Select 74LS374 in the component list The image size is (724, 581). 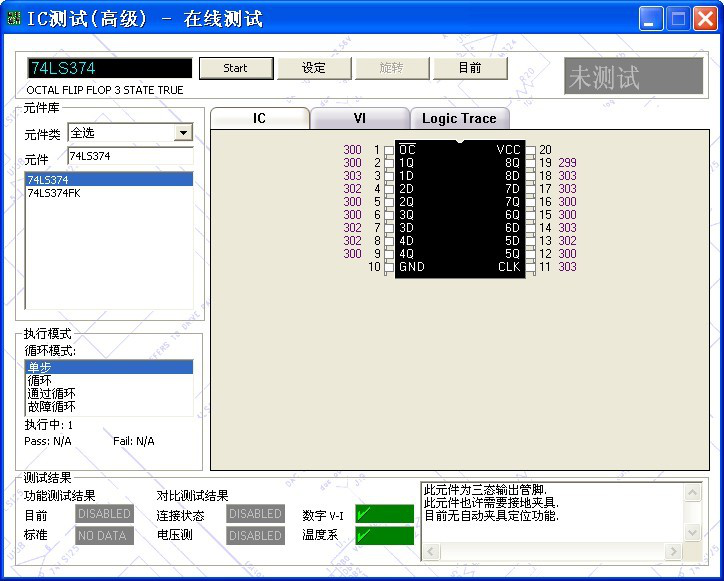[109, 180]
